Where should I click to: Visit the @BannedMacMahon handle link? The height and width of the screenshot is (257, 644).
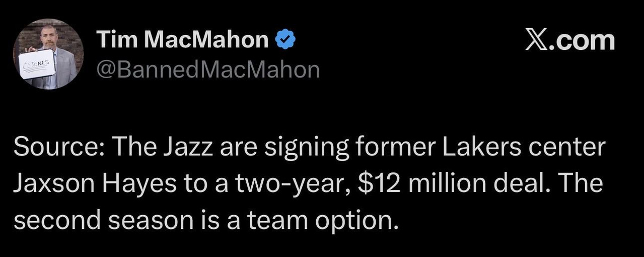207,70
